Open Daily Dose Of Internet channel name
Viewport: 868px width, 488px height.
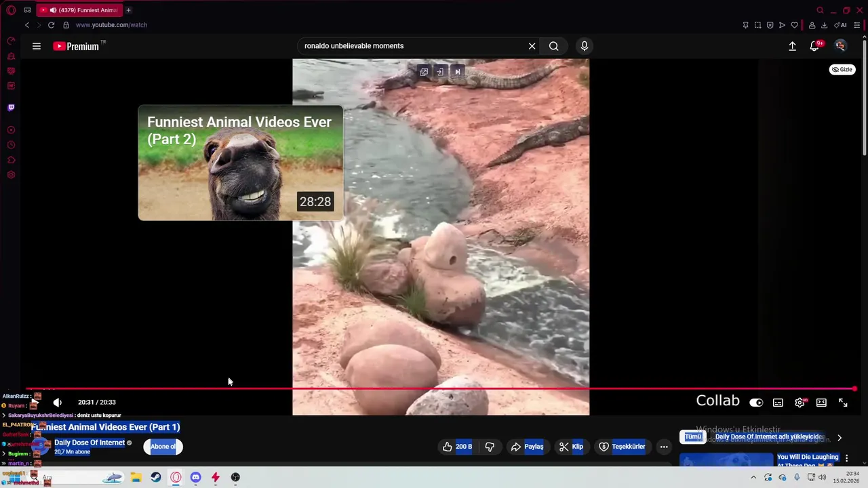pos(90,443)
